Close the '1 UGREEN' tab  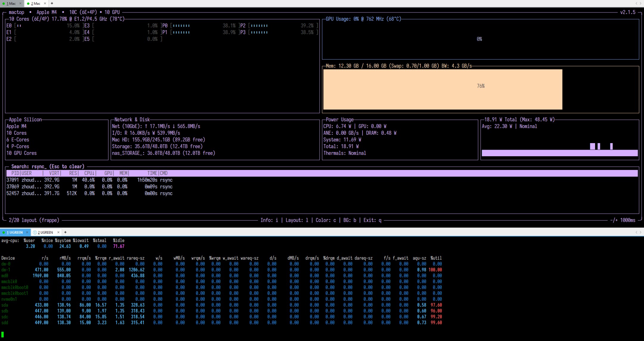coord(27,232)
